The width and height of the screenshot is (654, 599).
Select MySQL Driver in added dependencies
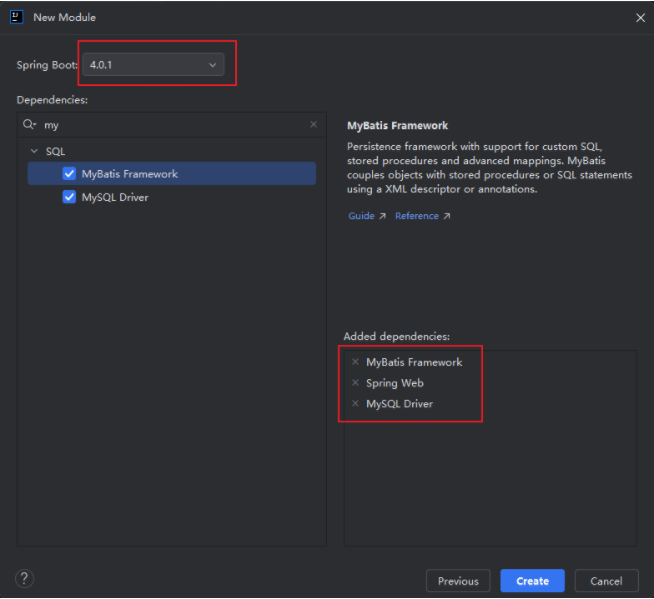(x=400, y=404)
